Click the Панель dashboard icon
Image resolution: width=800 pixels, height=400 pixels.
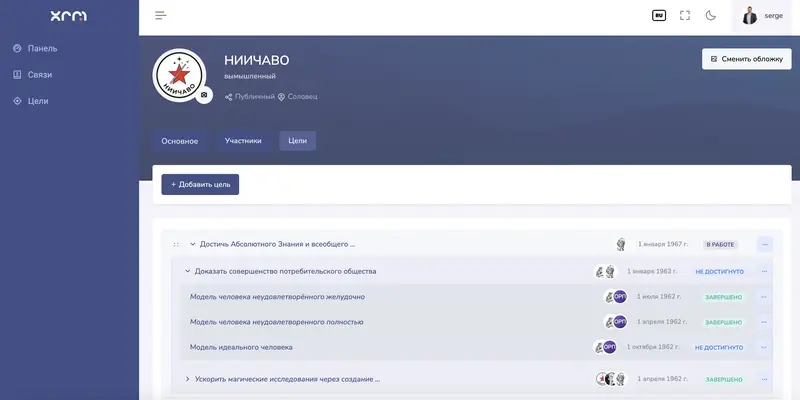click(17, 48)
